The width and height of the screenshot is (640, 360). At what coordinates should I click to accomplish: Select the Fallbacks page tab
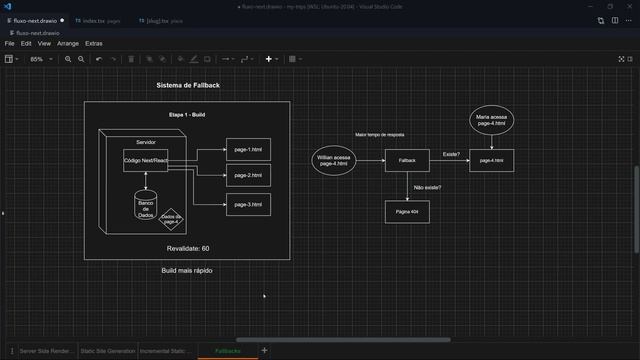(228, 351)
